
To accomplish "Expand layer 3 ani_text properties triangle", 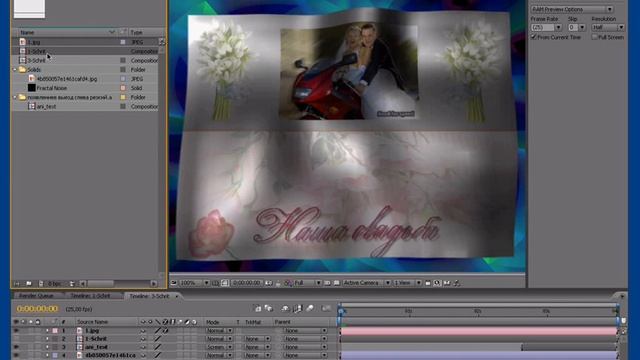I will [x=47, y=347].
